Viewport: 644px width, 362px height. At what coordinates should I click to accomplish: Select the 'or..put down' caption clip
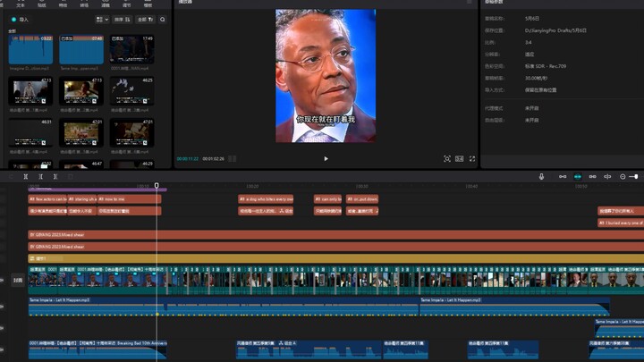click(x=362, y=199)
